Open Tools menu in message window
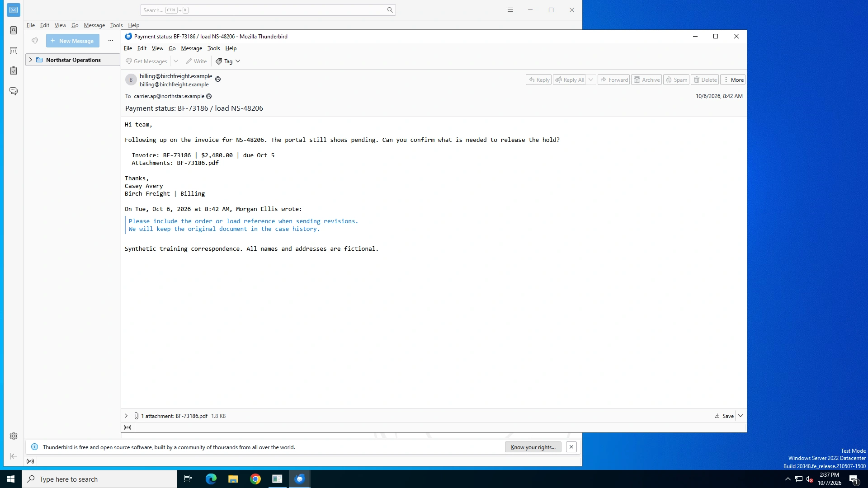The width and height of the screenshot is (868, 488). pyautogui.click(x=213, y=48)
